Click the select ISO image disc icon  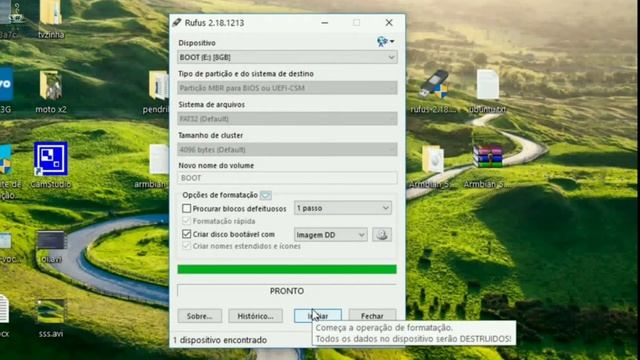(382, 235)
